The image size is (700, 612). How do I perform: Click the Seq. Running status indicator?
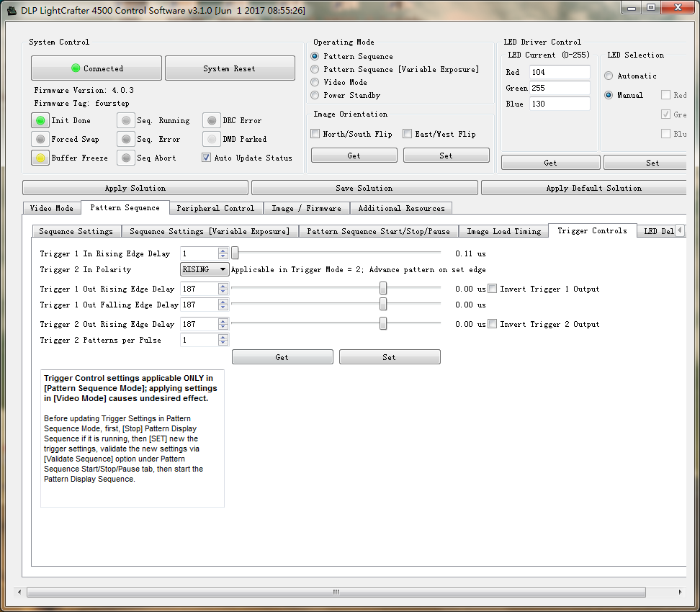pos(126,120)
